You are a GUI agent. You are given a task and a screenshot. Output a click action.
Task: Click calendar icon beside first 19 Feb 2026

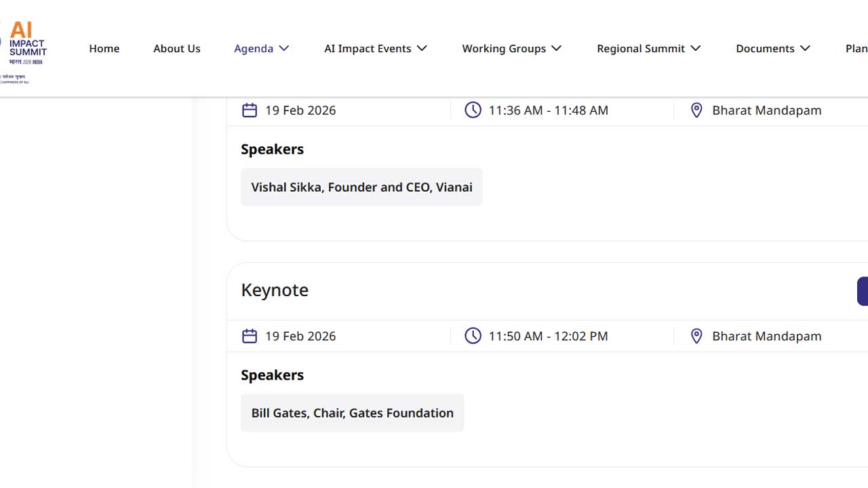[x=250, y=110]
